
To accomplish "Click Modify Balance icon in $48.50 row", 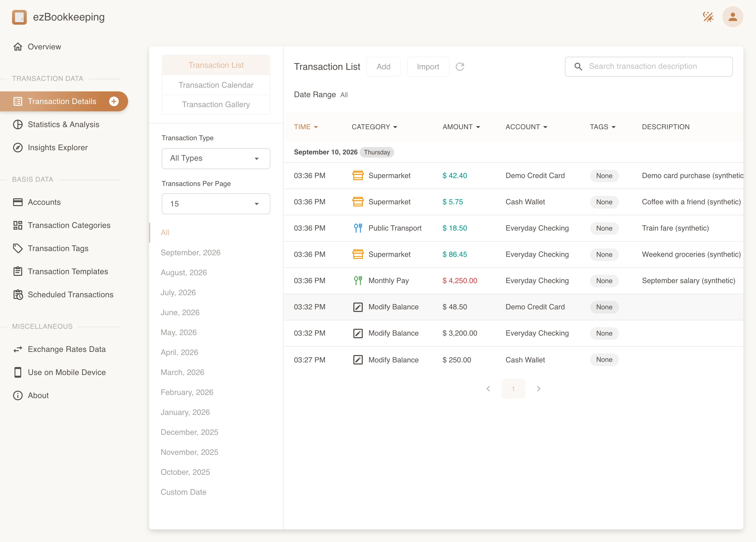I will pos(358,307).
